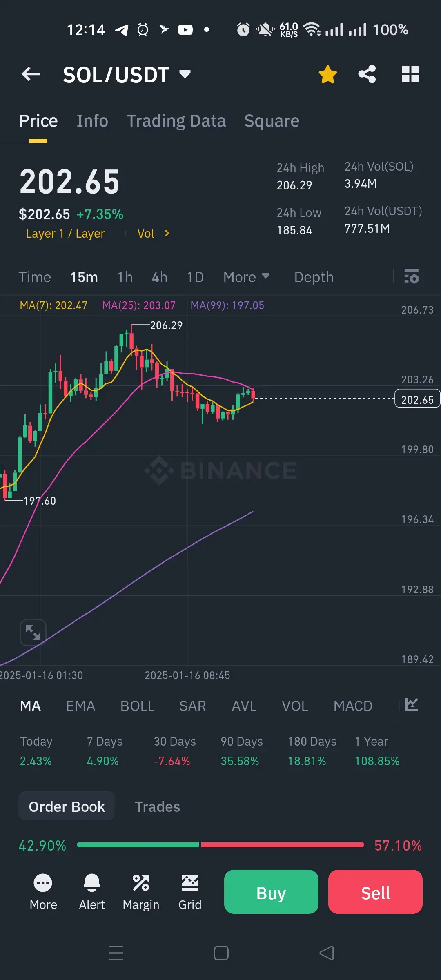The image size is (441, 980).
Task: Tap the fullscreen expand chart icon
Action: [x=33, y=633]
